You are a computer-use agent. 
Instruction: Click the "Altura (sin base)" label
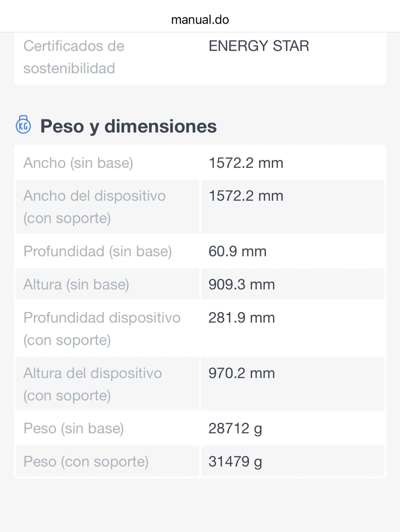[x=76, y=284]
